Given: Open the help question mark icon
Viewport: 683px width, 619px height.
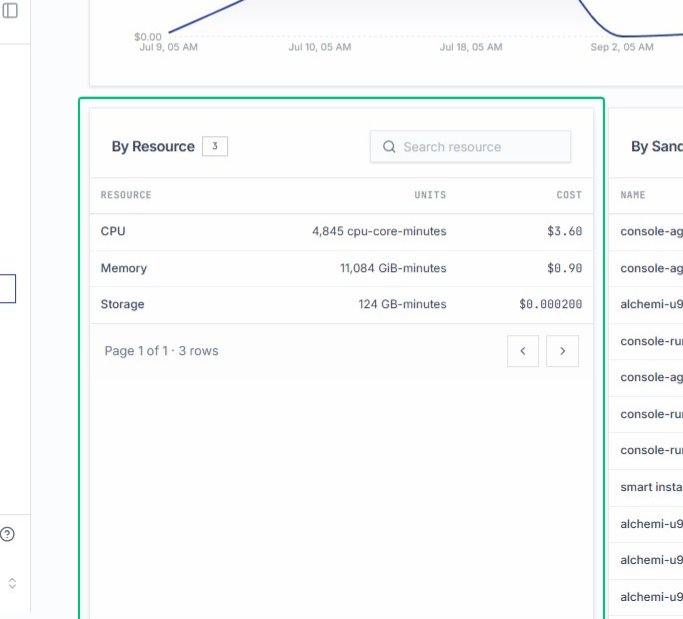Looking at the screenshot, I should click(x=7, y=534).
